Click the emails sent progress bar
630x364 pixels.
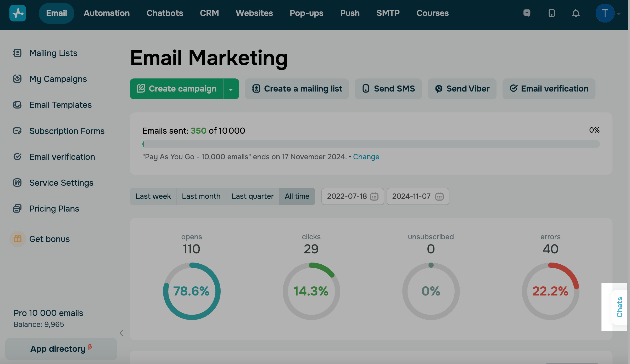(x=371, y=144)
